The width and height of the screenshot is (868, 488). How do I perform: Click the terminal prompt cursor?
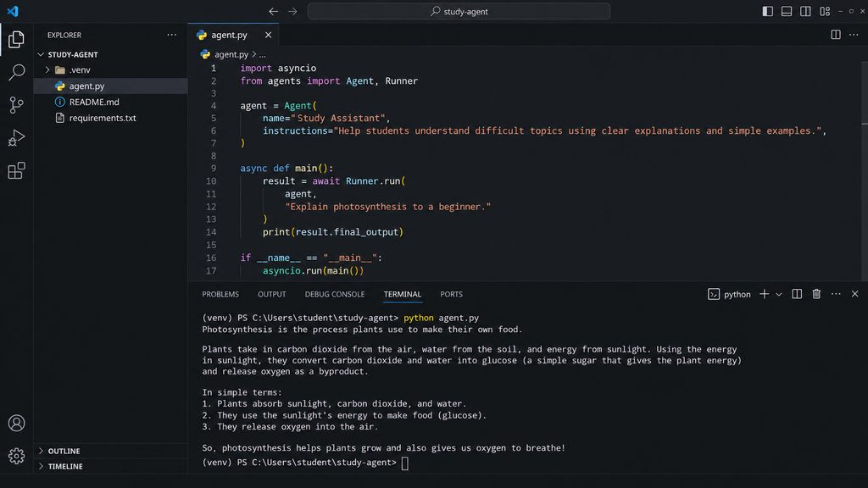pos(405,463)
